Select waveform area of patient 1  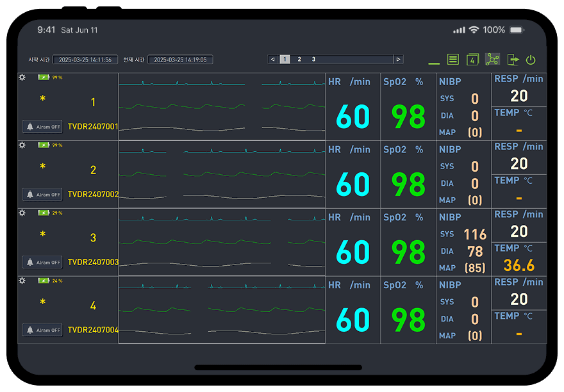click(x=222, y=106)
